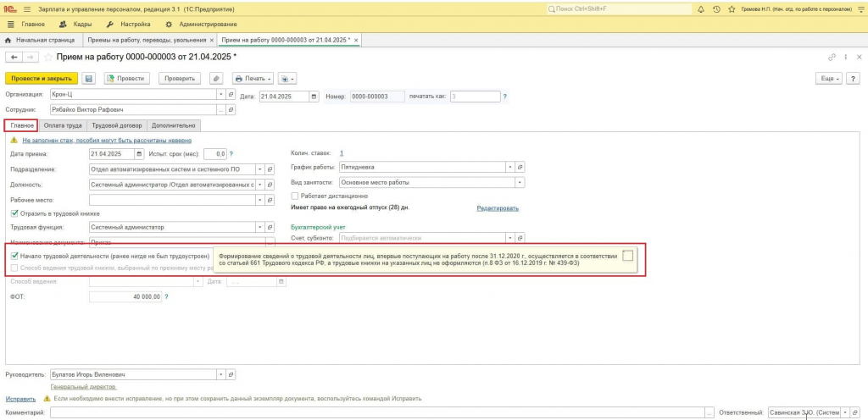Open the 'Кадры' menu section
This screenshot has height=420, width=868.
click(x=75, y=25)
